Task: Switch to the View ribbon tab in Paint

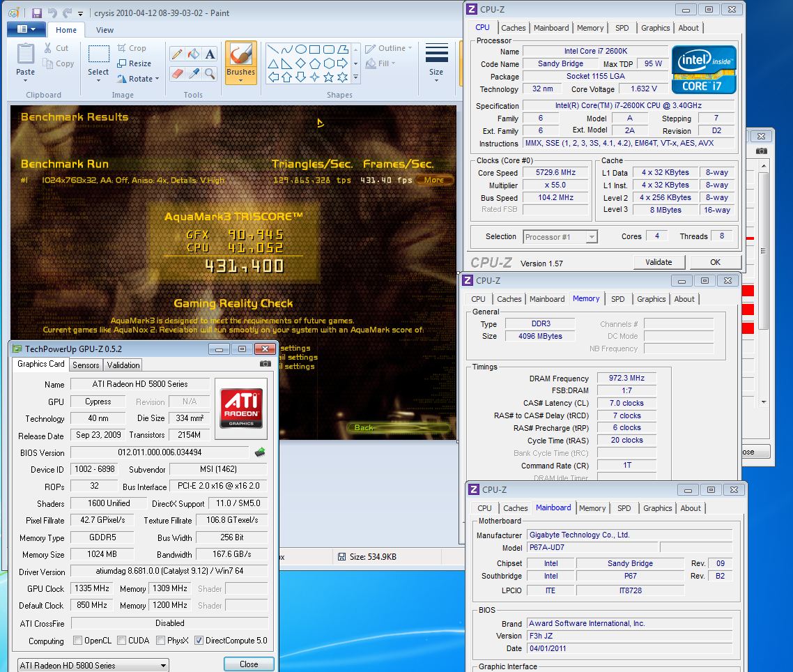Action: coord(105,30)
